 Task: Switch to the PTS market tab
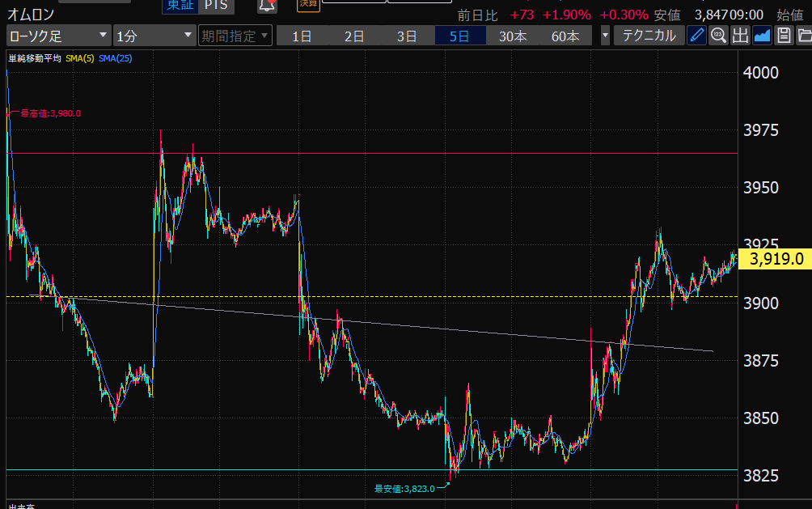coord(217,6)
